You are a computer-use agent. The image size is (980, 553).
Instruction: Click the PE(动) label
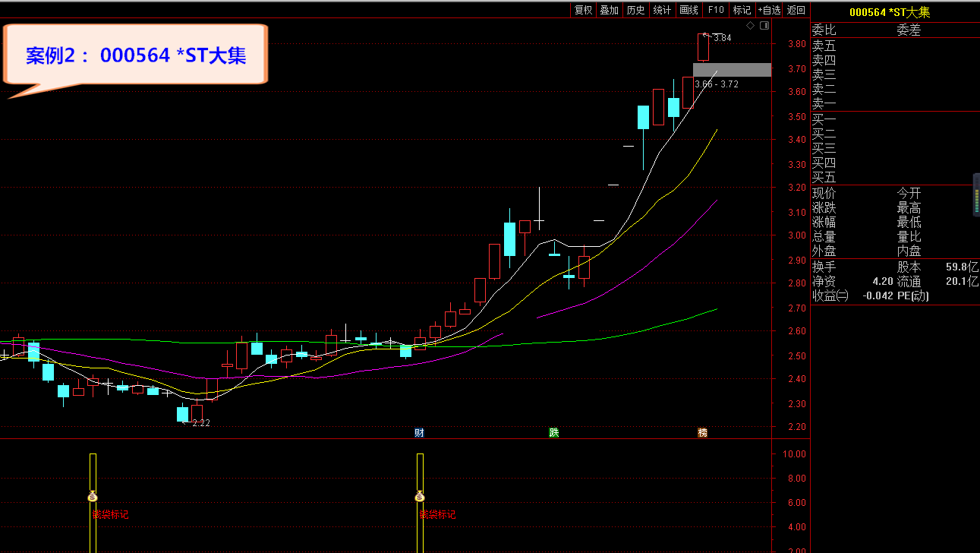[912, 296]
